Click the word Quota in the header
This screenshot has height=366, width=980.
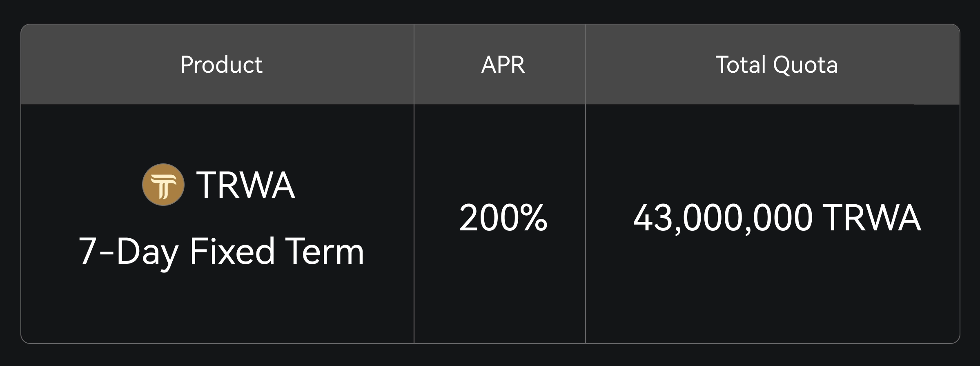805,65
